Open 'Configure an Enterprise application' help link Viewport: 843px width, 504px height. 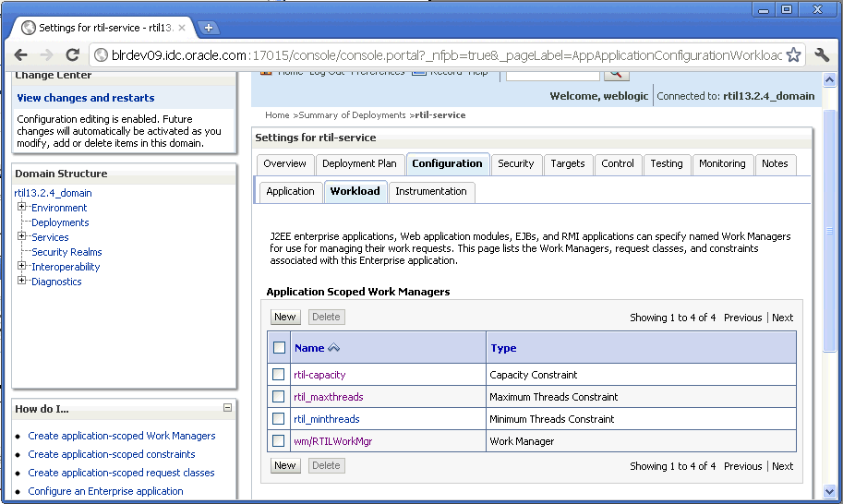tap(105, 491)
